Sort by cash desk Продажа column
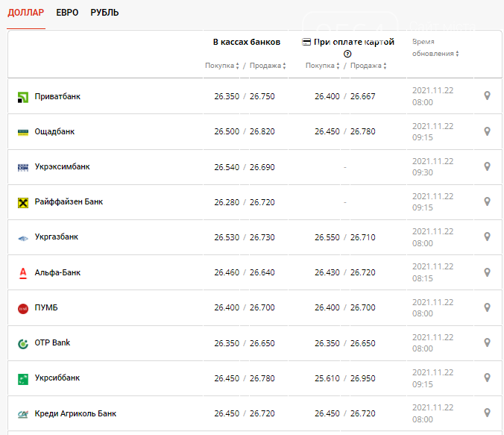This screenshot has height=435, width=504. (x=268, y=66)
